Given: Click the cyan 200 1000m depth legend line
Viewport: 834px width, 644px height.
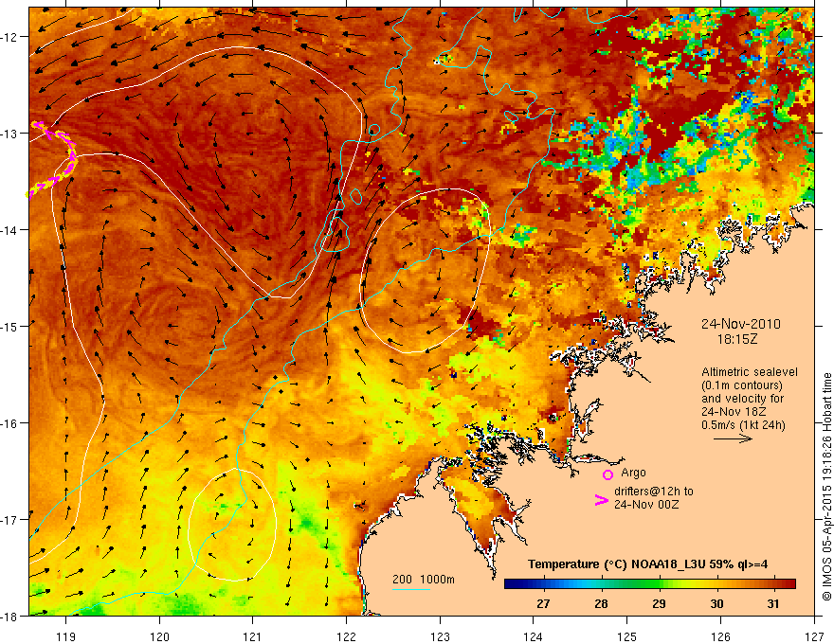Looking at the screenshot, I should (411, 589).
